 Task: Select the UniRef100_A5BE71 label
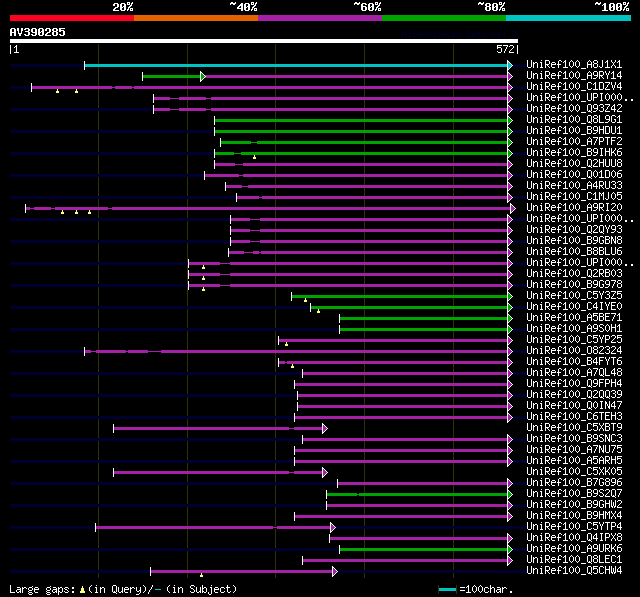pos(574,317)
